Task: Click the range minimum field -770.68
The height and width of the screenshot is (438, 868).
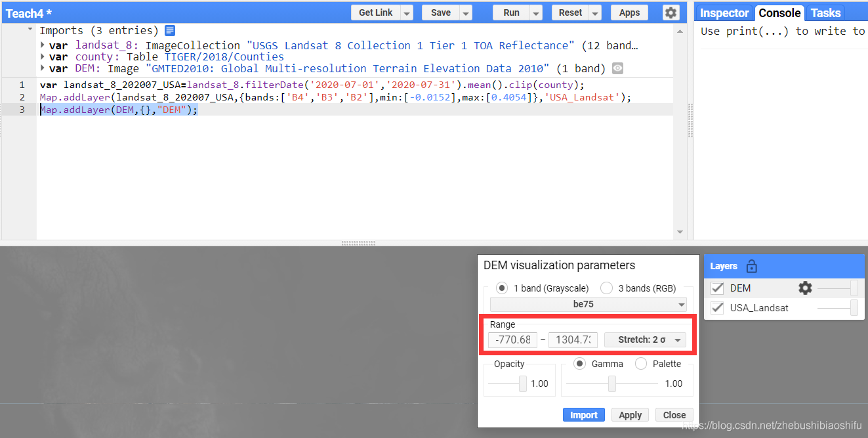Action: pyautogui.click(x=512, y=339)
